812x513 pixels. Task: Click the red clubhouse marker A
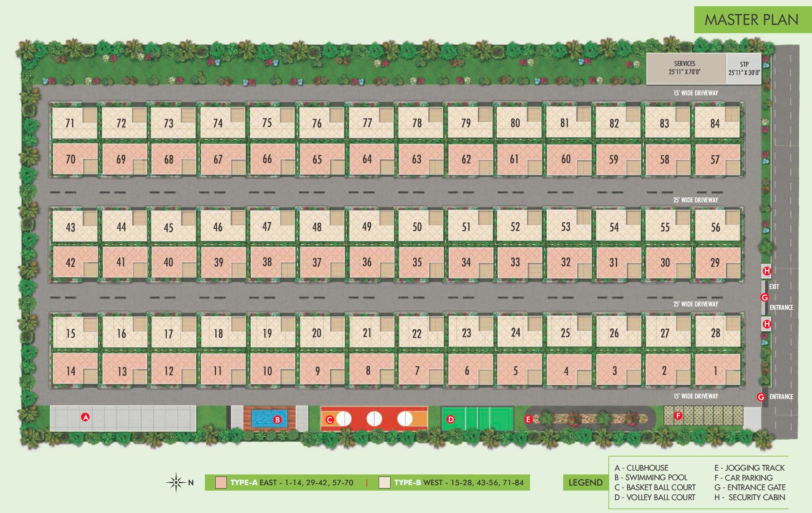click(85, 417)
